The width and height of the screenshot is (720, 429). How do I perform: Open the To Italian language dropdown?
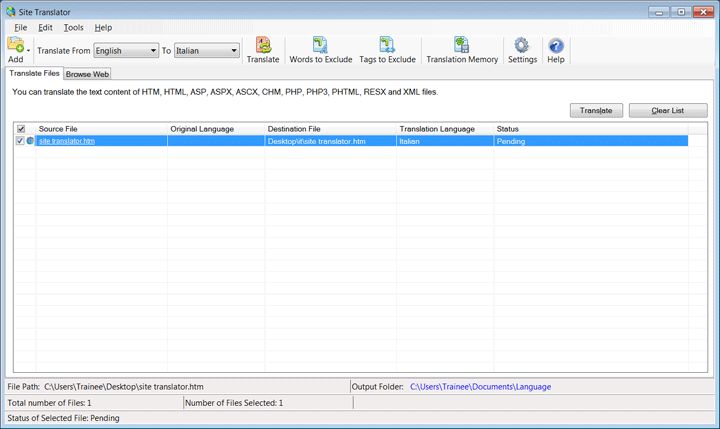pyautogui.click(x=207, y=51)
